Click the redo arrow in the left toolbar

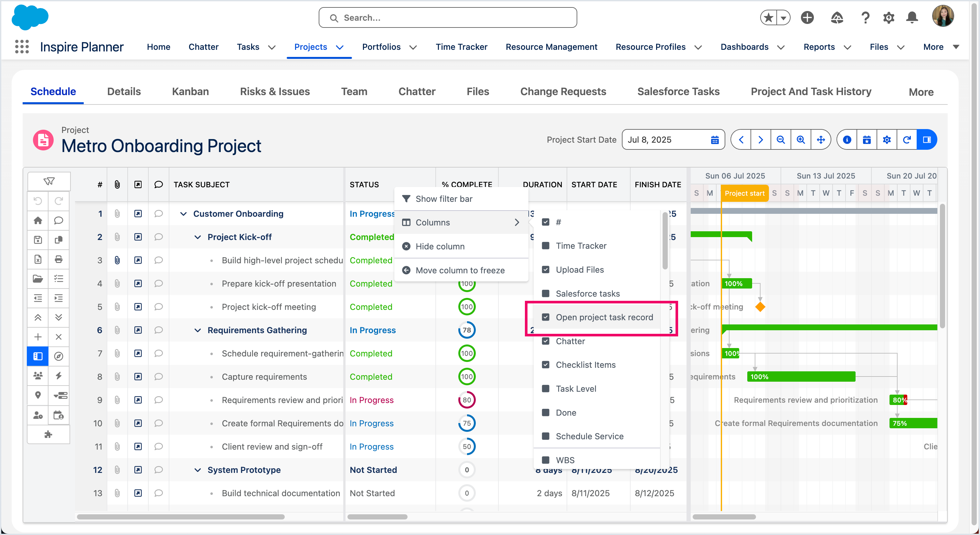click(x=59, y=201)
